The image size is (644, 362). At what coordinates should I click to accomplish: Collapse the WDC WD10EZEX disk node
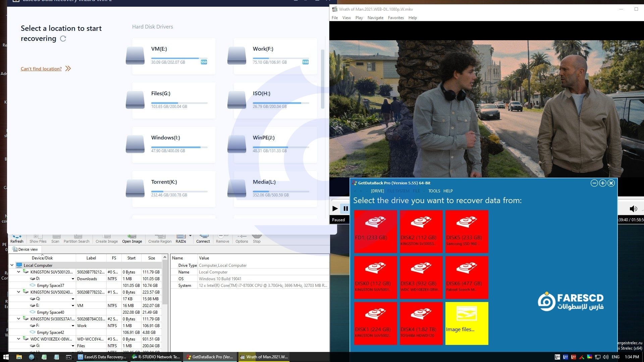[x=19, y=339]
